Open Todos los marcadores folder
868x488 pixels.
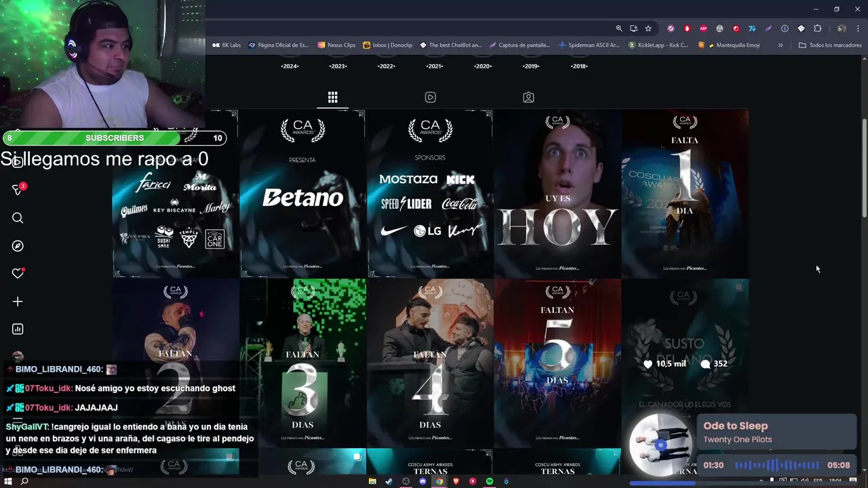[830, 45]
